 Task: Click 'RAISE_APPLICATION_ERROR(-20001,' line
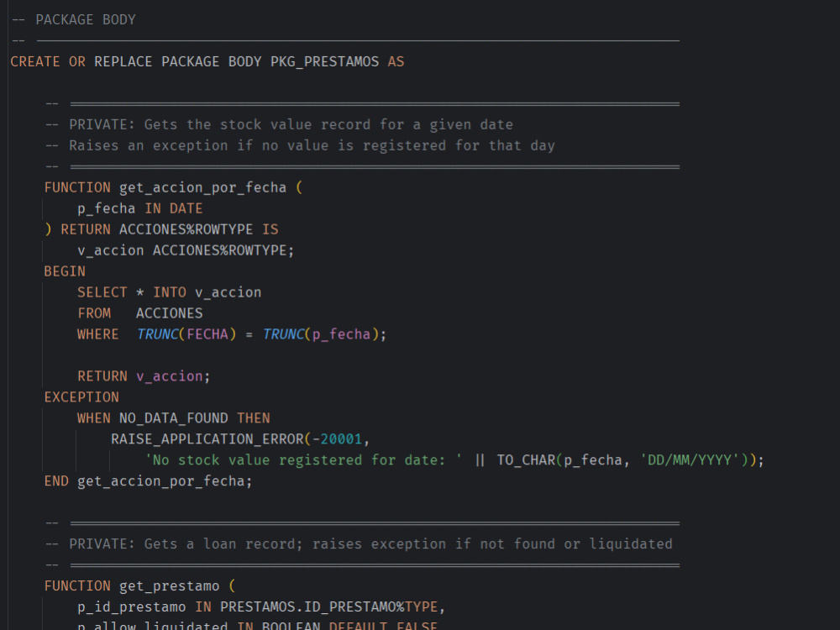(x=240, y=438)
